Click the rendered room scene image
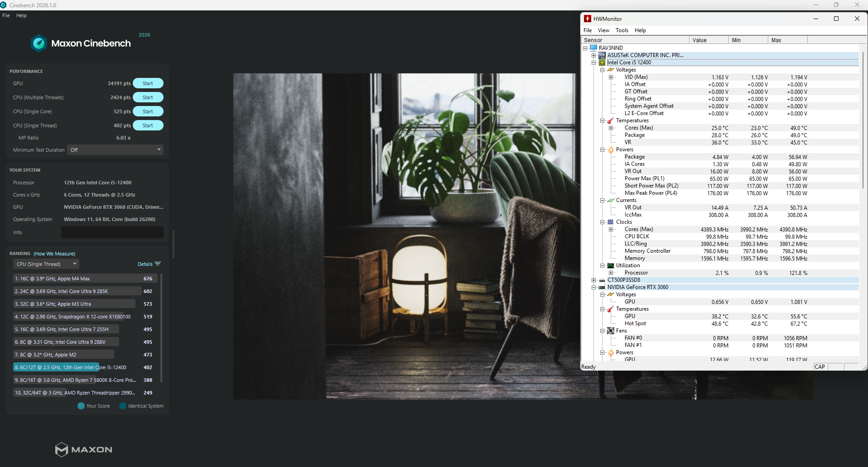This screenshot has height=467, width=868. tap(406, 236)
